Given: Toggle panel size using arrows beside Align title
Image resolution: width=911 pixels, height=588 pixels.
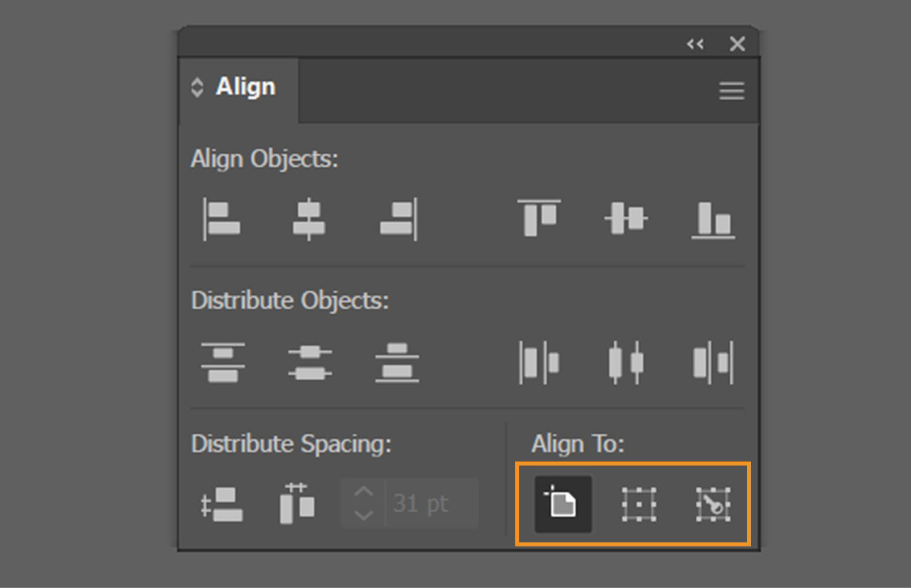Looking at the screenshot, I should pyautogui.click(x=198, y=87).
